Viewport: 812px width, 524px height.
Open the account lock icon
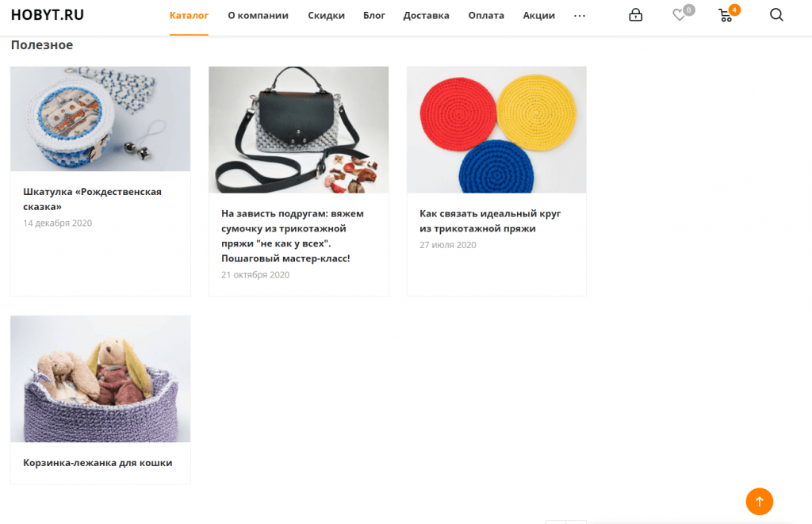point(635,15)
